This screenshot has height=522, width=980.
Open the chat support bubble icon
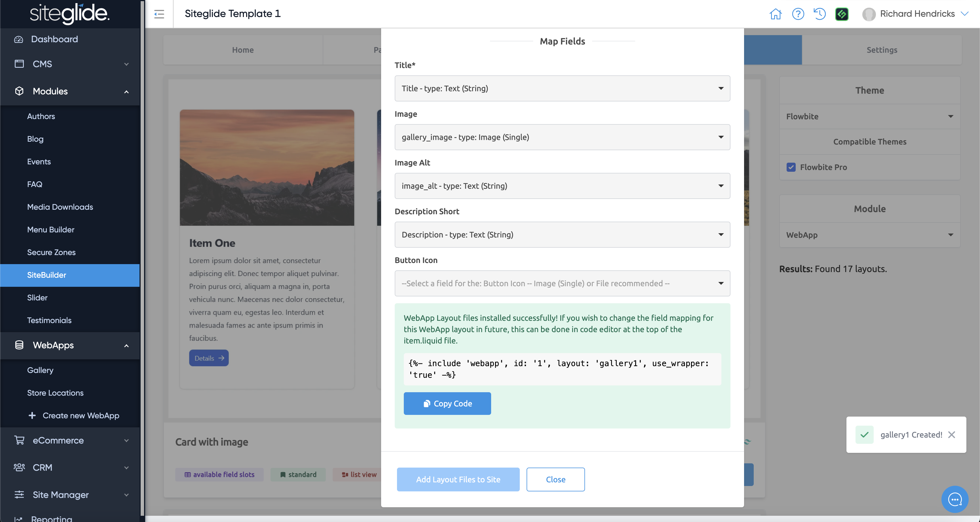click(954, 499)
